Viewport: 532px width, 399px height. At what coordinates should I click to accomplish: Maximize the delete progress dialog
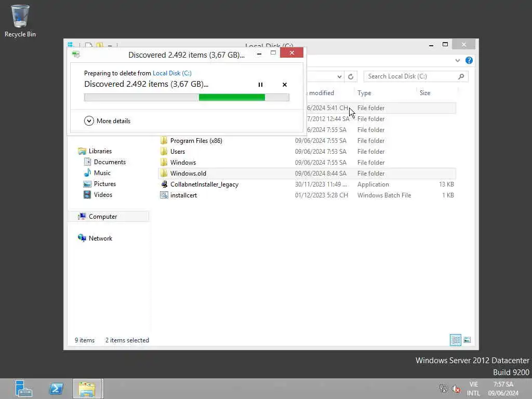(273, 53)
